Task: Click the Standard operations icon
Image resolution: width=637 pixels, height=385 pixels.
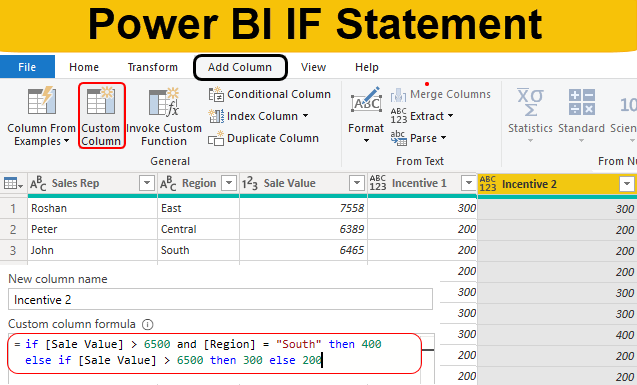Action: 582,102
